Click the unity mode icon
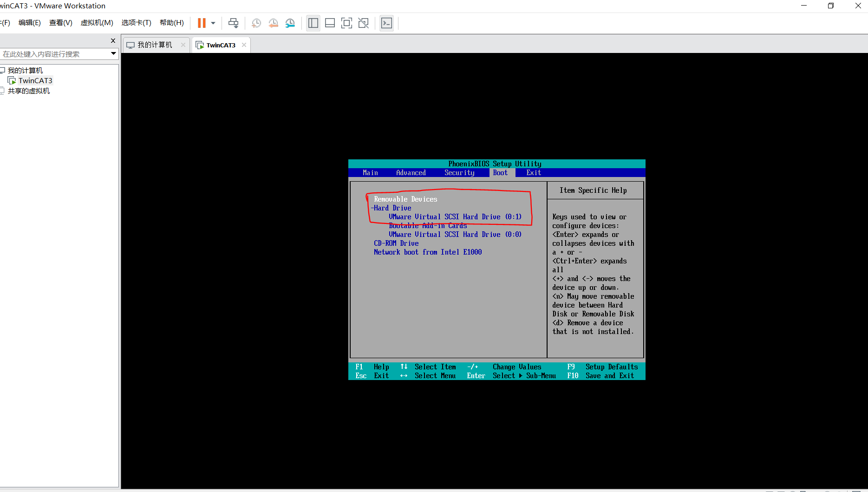This screenshot has width=868, height=492. pyautogui.click(x=364, y=23)
